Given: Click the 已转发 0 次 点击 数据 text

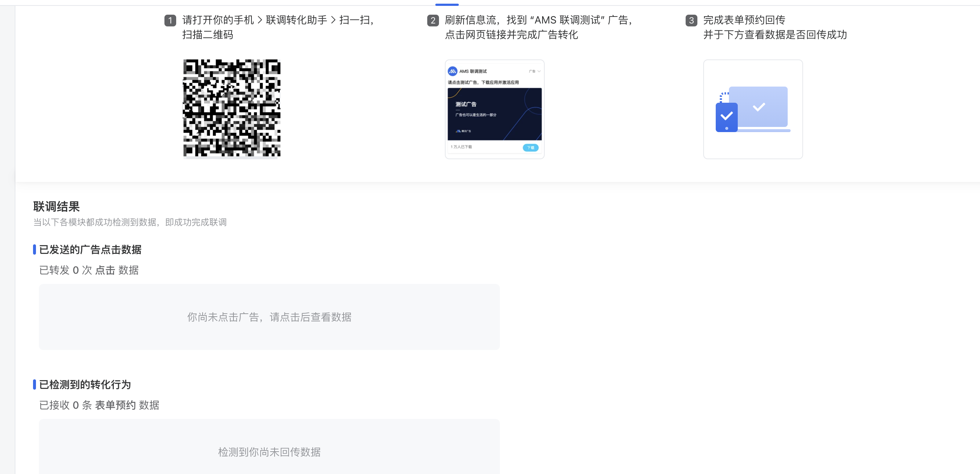Looking at the screenshot, I should (89, 270).
